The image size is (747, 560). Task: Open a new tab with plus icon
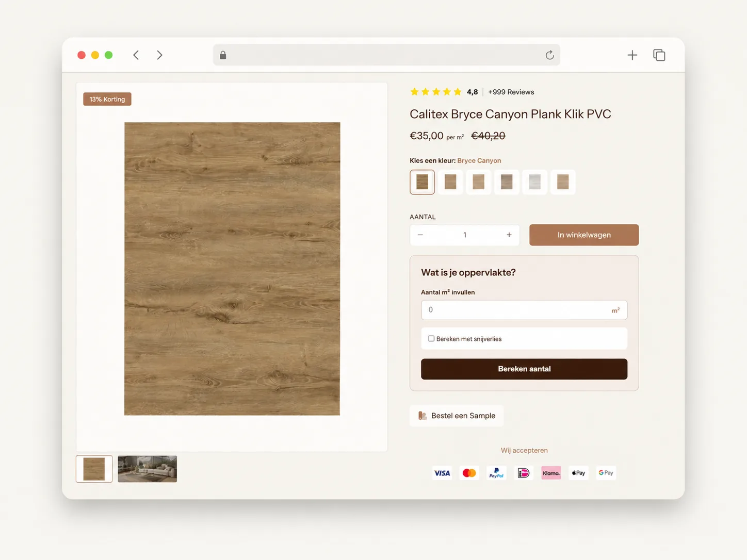pyautogui.click(x=632, y=55)
